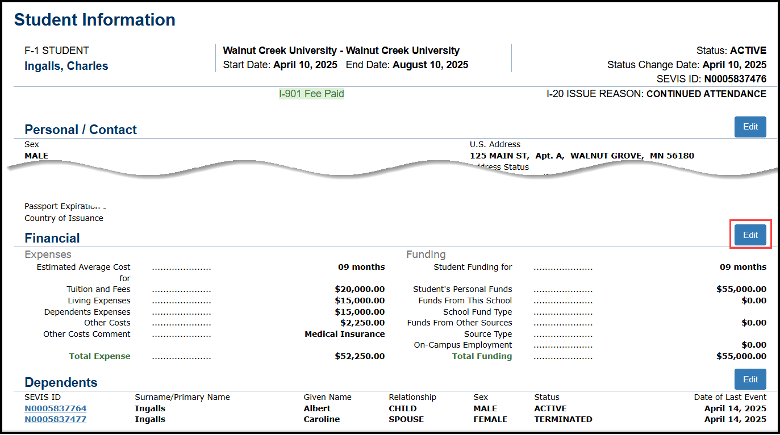This screenshot has height=435, width=780.
Task: Click Status Change Date April 10, 2025
Action: pos(686,65)
